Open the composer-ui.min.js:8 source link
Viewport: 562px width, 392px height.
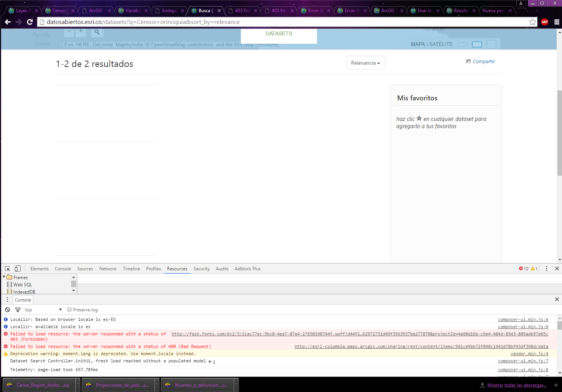[x=523, y=370]
